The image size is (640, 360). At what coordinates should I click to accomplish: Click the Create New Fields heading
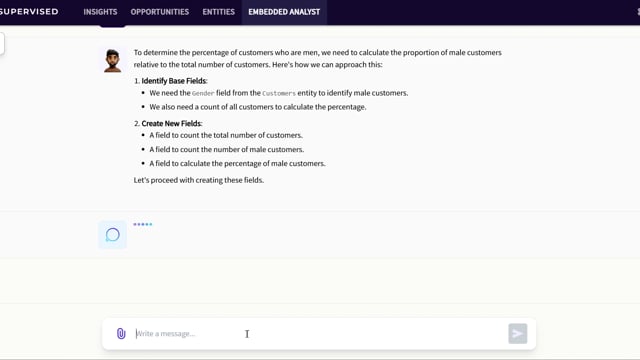(x=172, y=123)
